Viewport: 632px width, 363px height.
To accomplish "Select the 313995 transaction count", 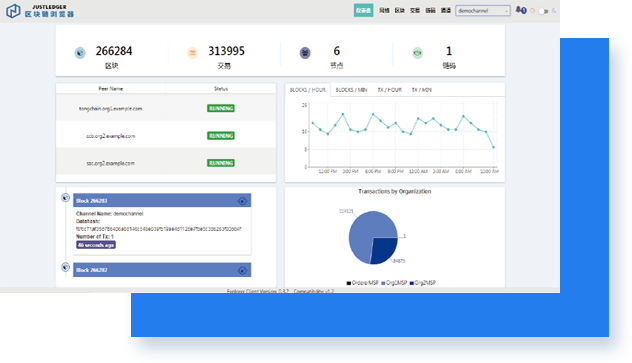I will point(226,51).
